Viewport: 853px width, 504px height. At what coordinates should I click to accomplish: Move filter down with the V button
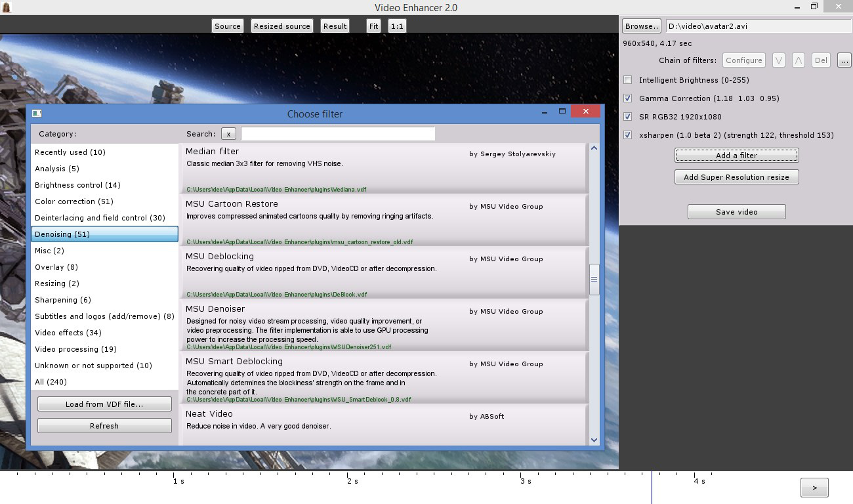click(779, 60)
